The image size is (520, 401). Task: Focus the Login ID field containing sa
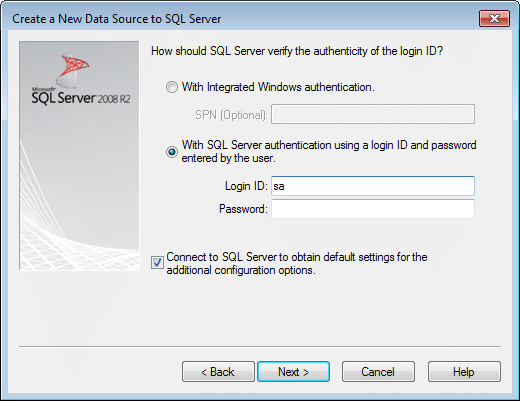[373, 186]
